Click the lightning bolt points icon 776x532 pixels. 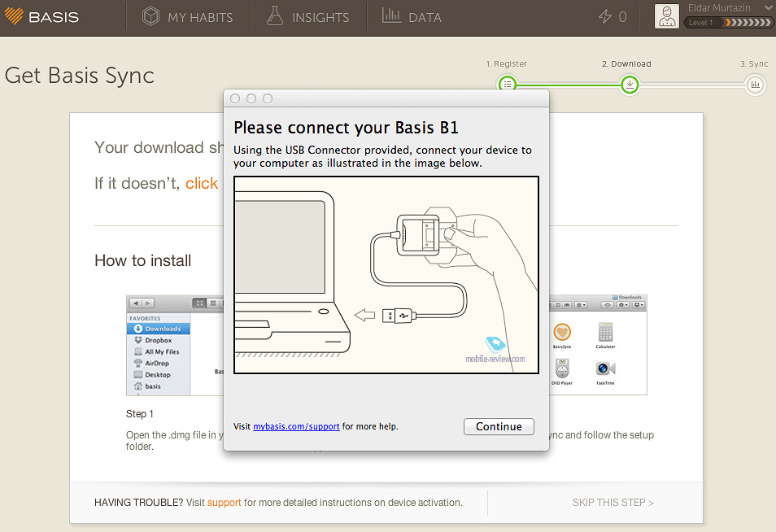pos(604,16)
